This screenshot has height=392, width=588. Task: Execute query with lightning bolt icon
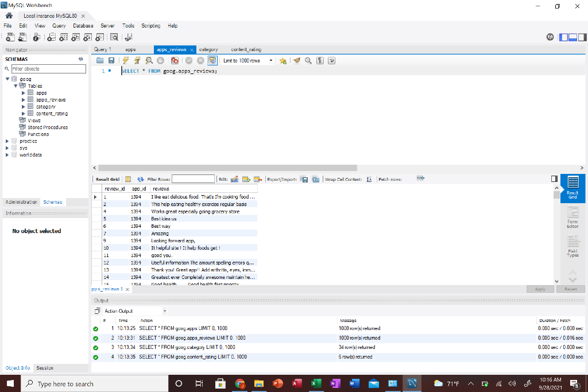click(x=126, y=60)
